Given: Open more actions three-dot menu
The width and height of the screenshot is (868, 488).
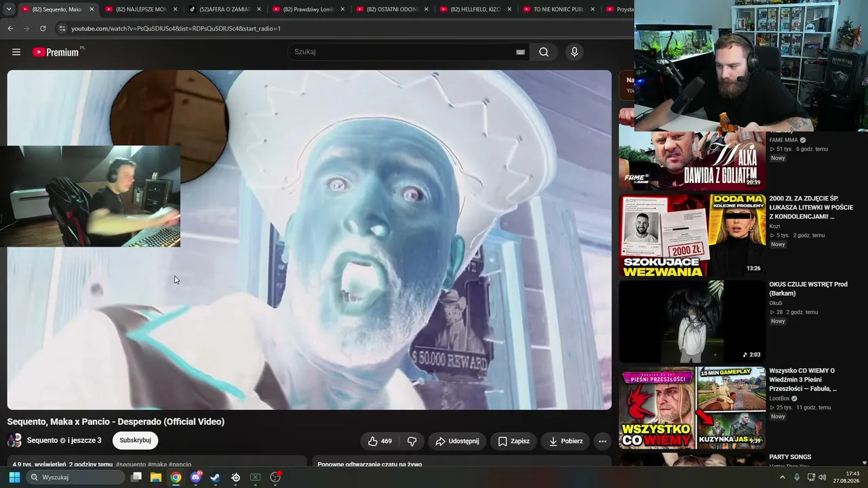Looking at the screenshot, I should click(602, 441).
